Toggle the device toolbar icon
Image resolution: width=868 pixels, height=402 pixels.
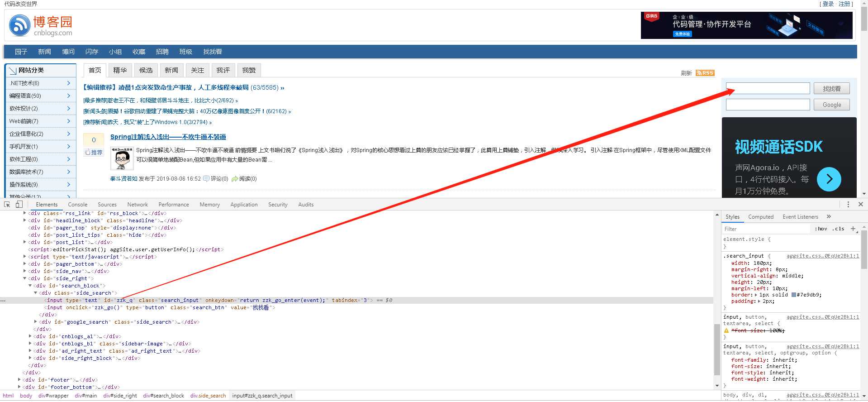[19, 205]
